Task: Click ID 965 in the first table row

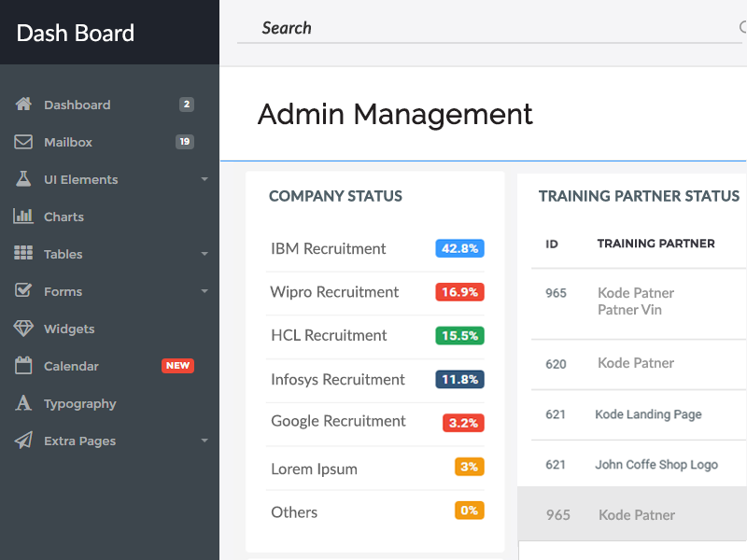Action: (x=556, y=293)
